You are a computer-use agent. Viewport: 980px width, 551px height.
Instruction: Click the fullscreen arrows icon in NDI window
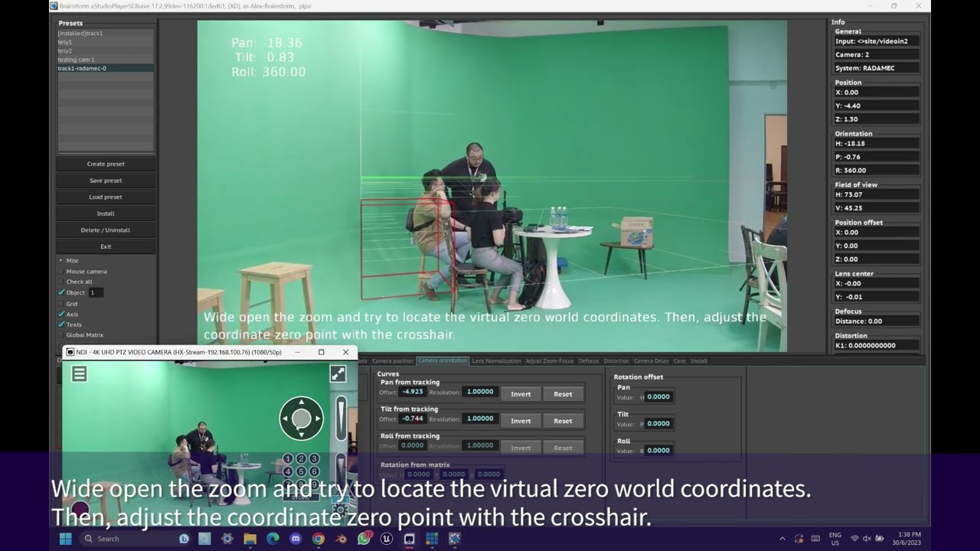[x=338, y=373]
